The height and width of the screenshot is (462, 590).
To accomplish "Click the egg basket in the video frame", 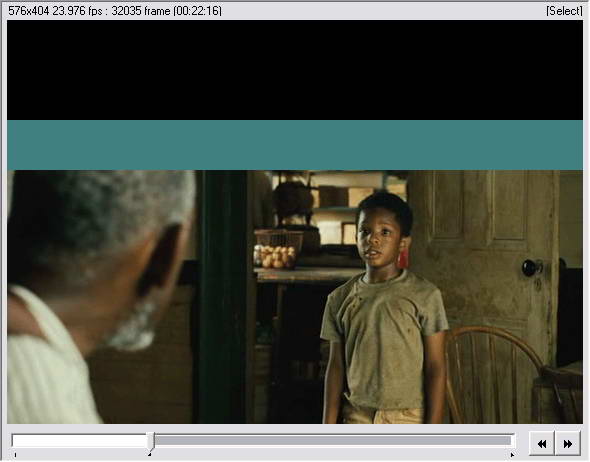I will [278, 249].
